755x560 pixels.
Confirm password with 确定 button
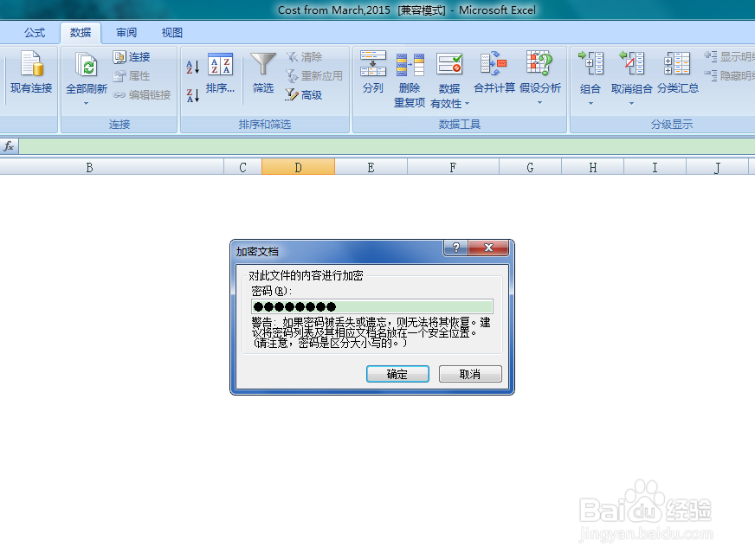click(397, 374)
